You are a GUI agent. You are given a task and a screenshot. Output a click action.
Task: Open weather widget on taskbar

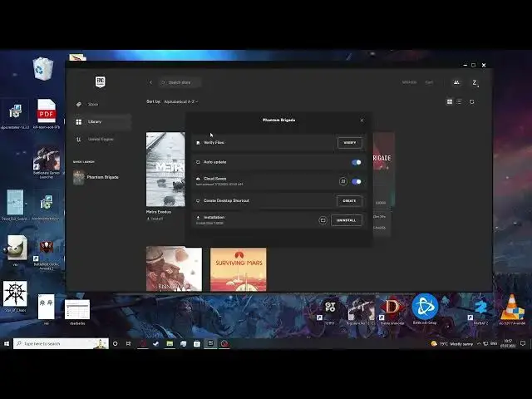[x=451, y=343]
